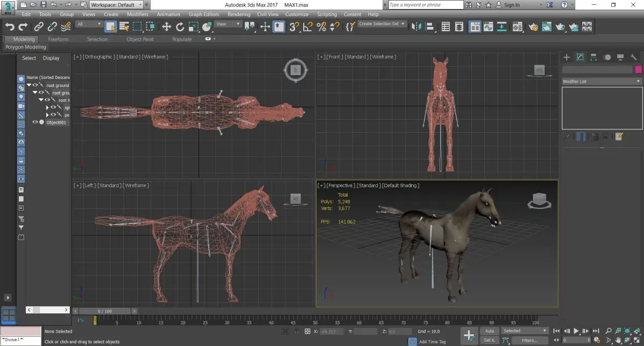The width and height of the screenshot is (644, 346).
Task: Click Add Time Tag in status bar
Action: 433,342
